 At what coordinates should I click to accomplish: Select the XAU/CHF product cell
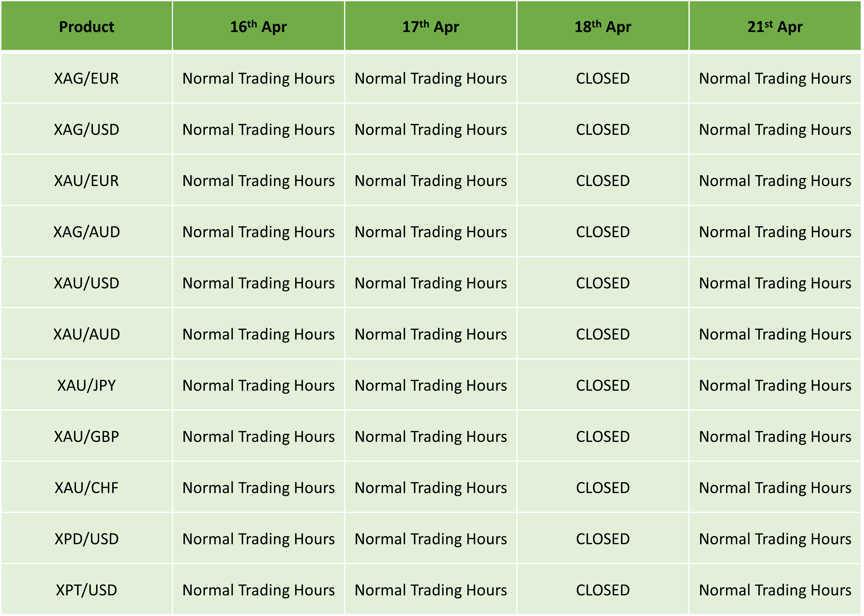[87, 487]
